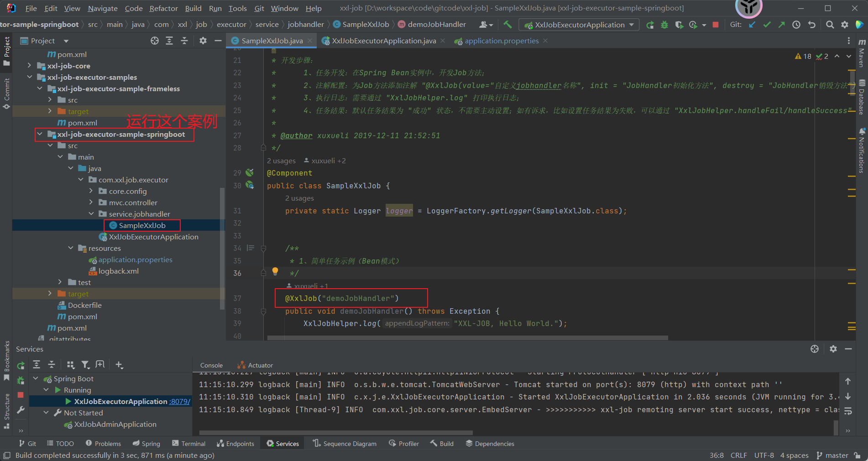
Task: Stop the running application from the top toolbar
Action: pyautogui.click(x=716, y=25)
